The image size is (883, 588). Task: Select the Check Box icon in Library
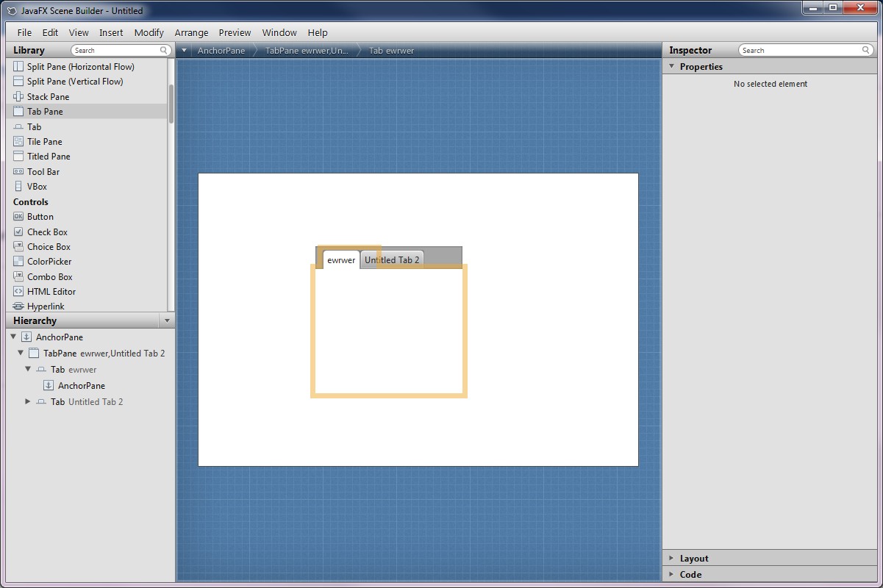click(x=18, y=232)
